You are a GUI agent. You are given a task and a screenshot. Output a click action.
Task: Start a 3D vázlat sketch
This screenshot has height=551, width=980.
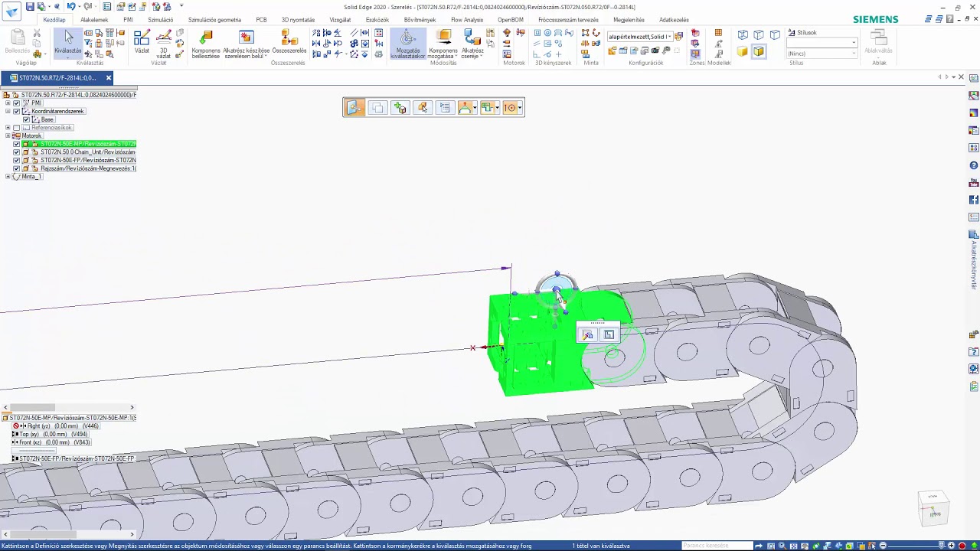coord(163,44)
